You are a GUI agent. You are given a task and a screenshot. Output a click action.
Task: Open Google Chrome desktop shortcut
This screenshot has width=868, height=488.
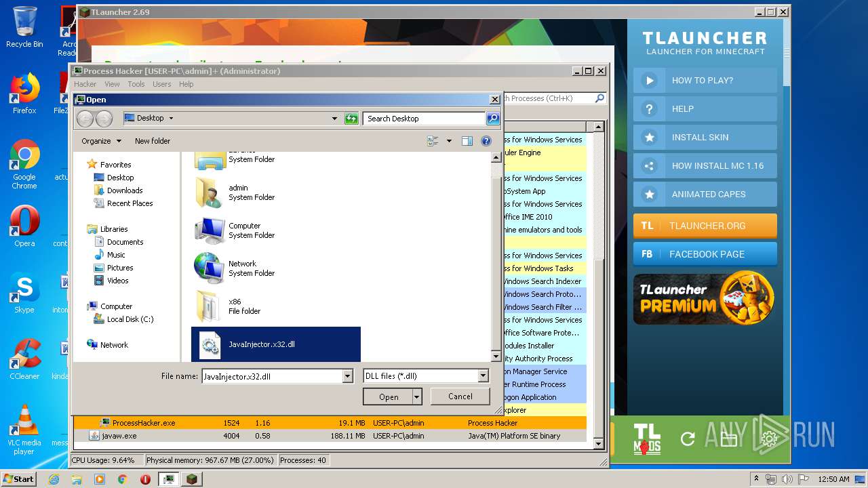tap(24, 164)
